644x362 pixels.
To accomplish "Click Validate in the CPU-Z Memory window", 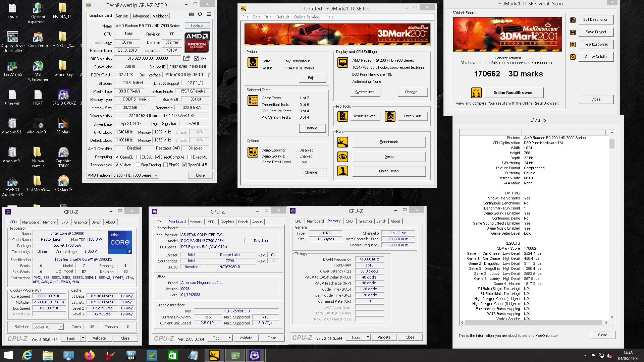I will tap(384, 337).
